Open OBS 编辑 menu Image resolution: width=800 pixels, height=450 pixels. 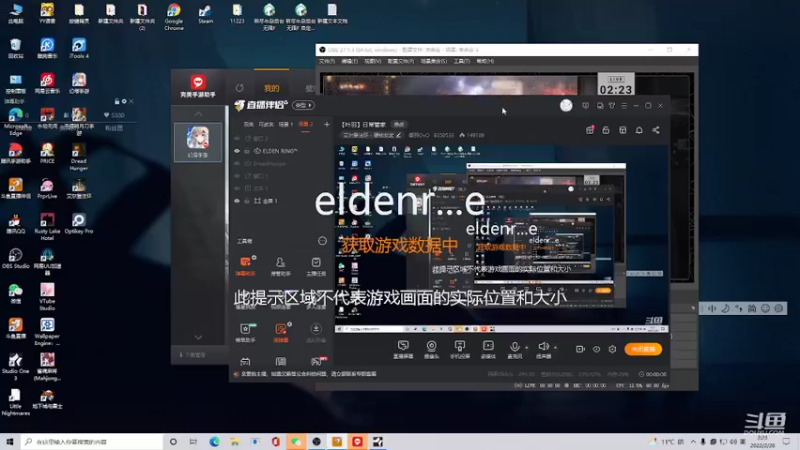(x=349, y=61)
